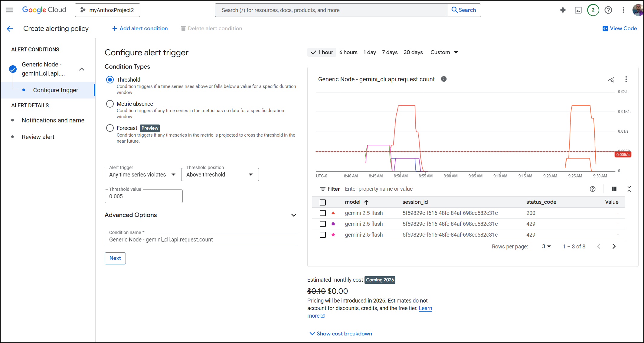Open the Threshold position dropdown

coord(220,175)
